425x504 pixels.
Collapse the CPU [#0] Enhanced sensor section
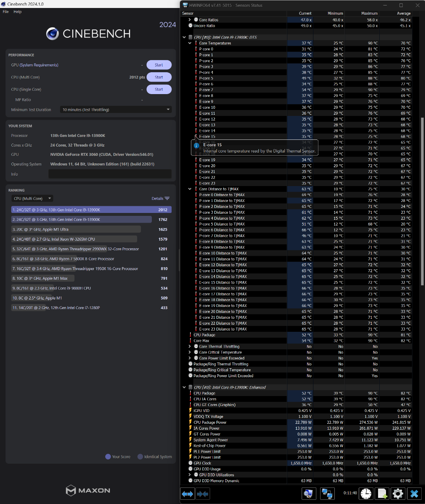pos(184,387)
